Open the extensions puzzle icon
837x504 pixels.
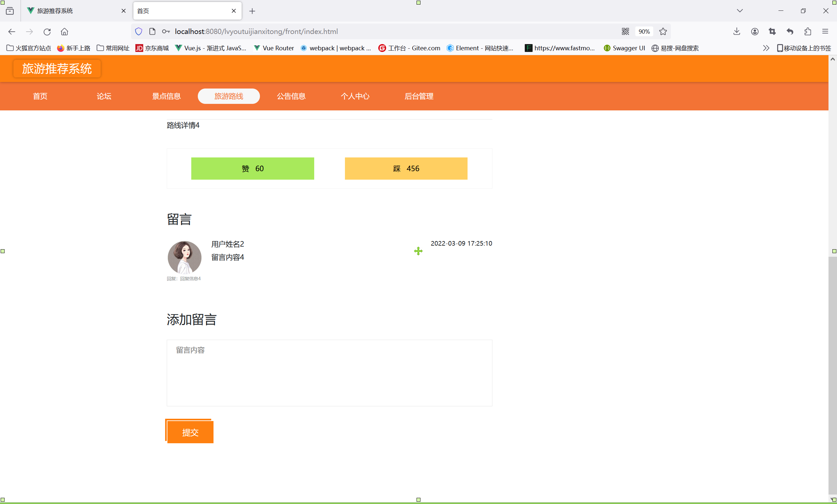[808, 32]
